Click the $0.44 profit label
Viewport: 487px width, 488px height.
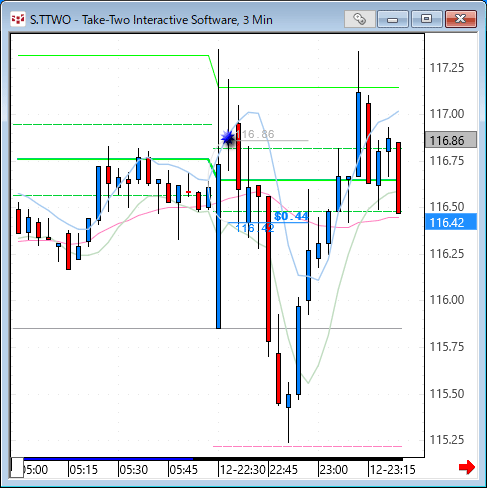tap(291, 216)
